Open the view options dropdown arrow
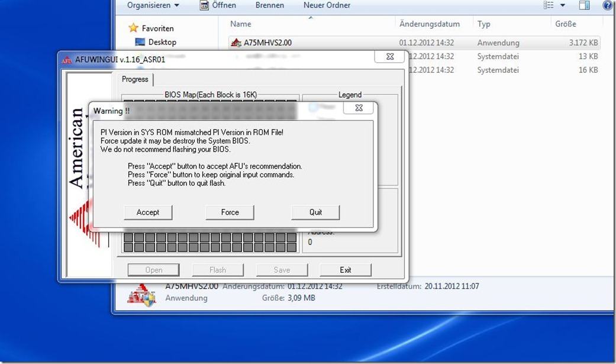The image size is (616, 364). point(563,5)
